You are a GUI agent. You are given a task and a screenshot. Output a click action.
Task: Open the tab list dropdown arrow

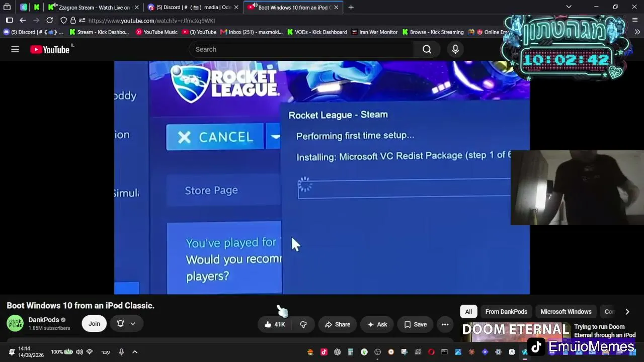click(569, 7)
